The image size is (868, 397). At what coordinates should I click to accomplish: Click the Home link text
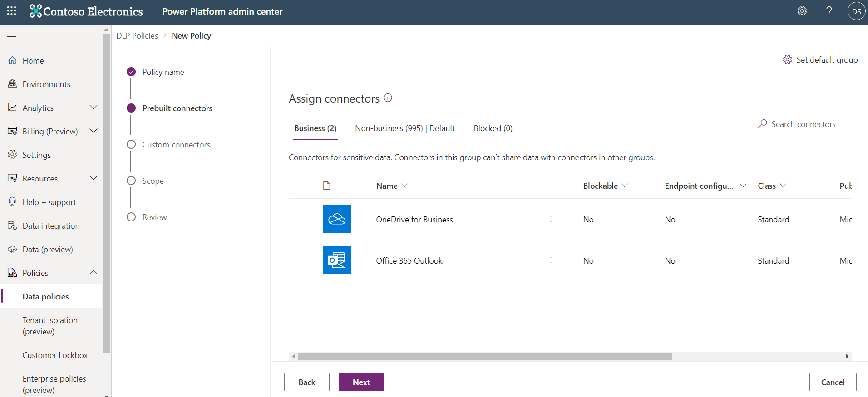pos(33,60)
